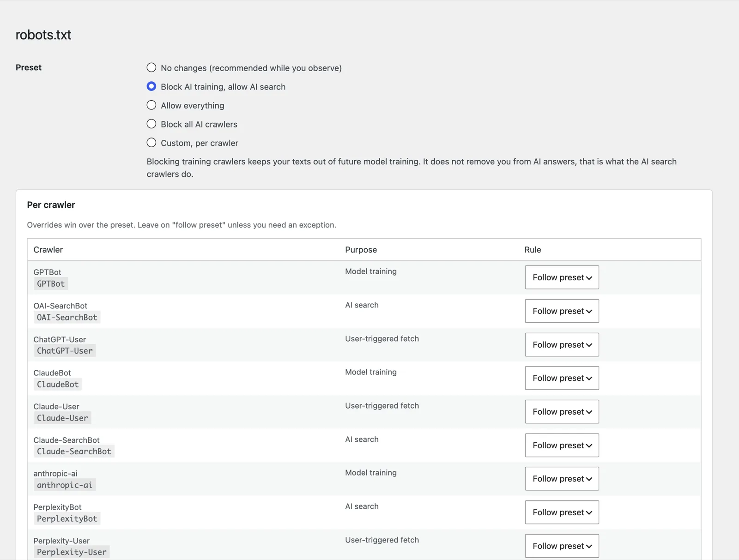The height and width of the screenshot is (560, 739).
Task: Open the OAI-SearchBot rule dropdown
Action: [x=562, y=311]
